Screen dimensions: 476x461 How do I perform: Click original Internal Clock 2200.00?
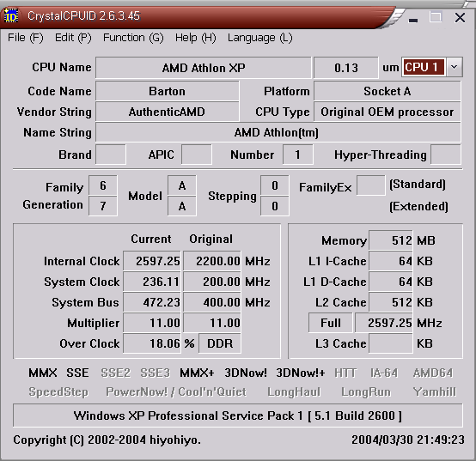[x=212, y=261]
